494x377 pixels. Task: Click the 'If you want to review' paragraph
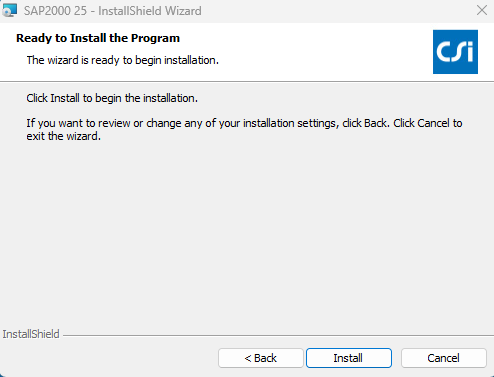244,130
